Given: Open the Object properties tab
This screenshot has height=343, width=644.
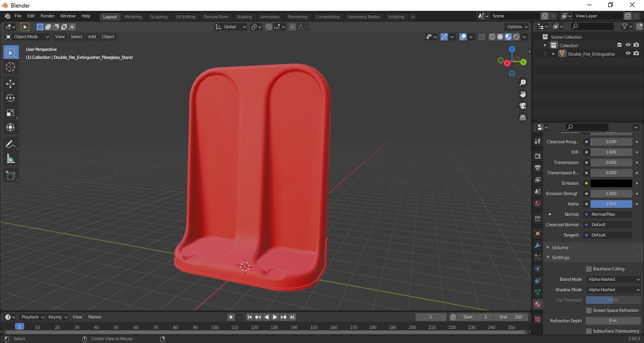Looking at the screenshot, I should tap(537, 234).
